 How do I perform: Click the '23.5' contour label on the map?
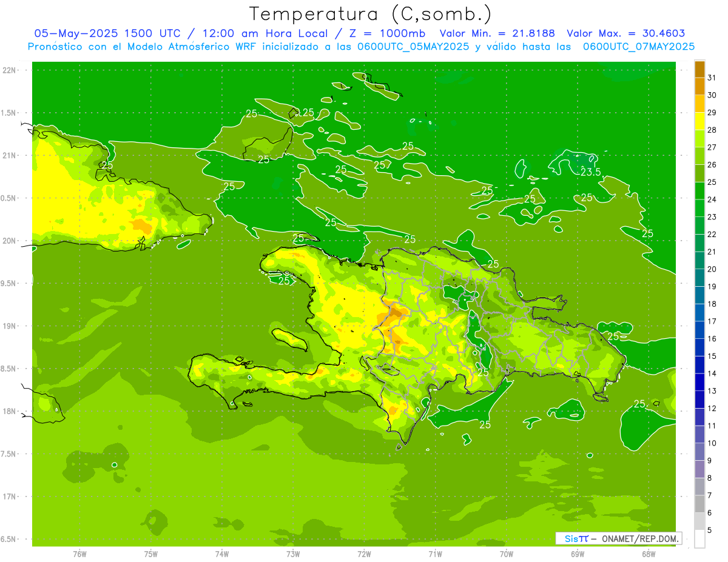(590, 172)
